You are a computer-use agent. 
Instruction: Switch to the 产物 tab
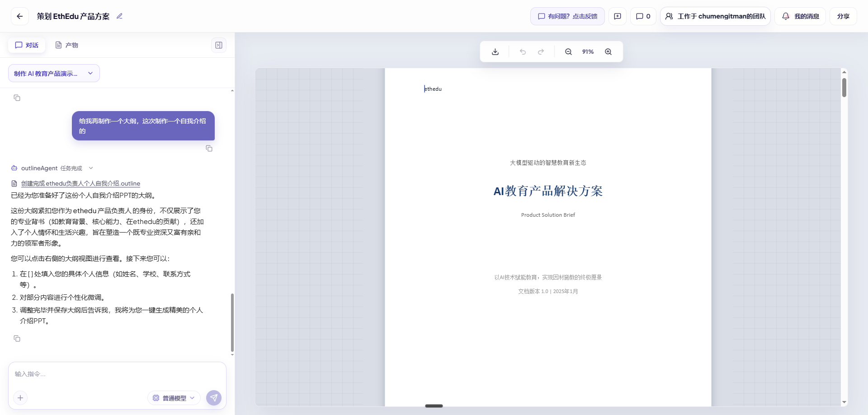point(66,45)
